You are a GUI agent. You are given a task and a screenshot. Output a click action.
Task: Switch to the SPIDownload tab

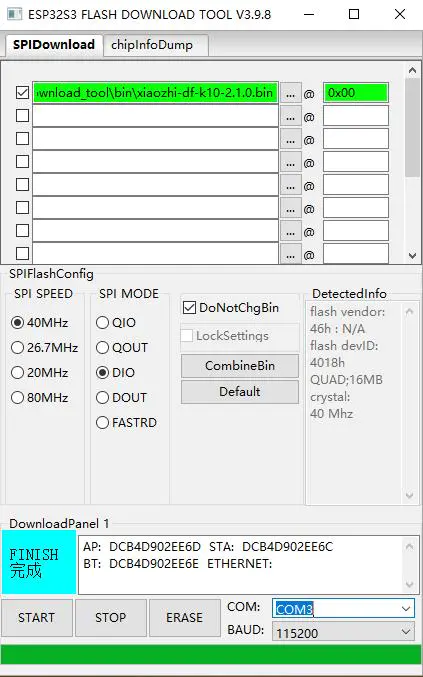[x=54, y=45]
